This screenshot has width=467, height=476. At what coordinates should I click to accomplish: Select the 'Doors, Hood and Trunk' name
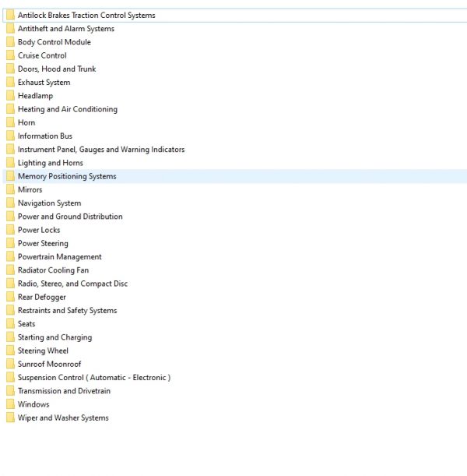pos(57,69)
